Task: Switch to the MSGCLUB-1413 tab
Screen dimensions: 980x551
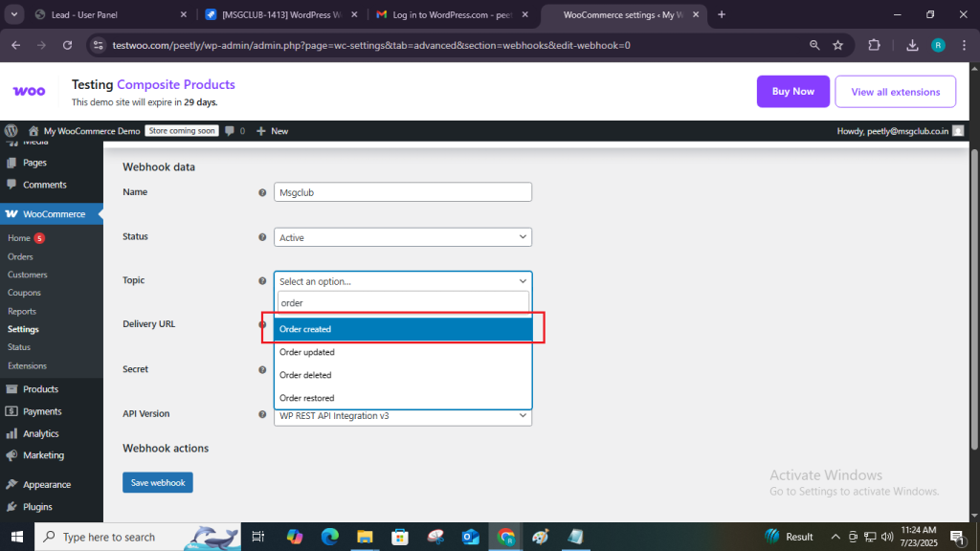Action: (x=281, y=14)
